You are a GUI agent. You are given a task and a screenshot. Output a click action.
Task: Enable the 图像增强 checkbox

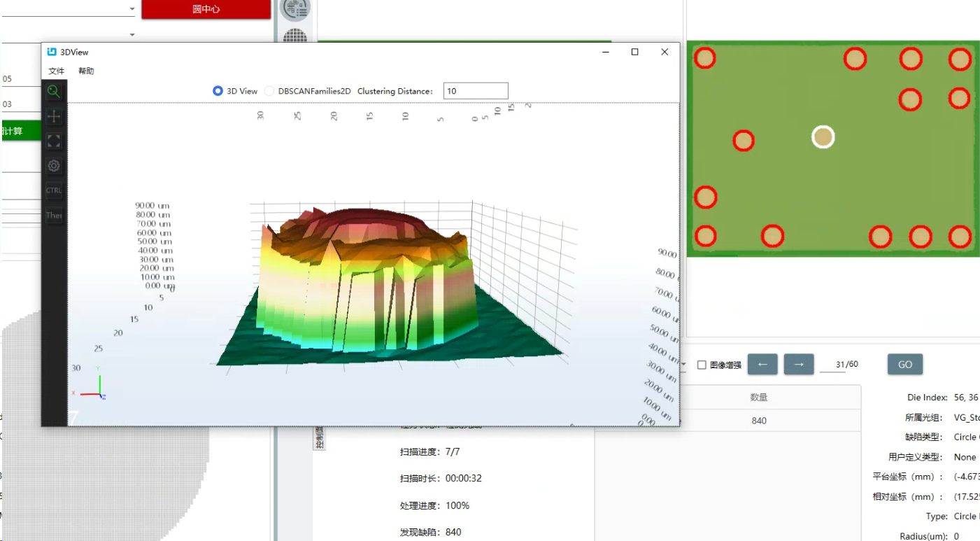click(702, 365)
